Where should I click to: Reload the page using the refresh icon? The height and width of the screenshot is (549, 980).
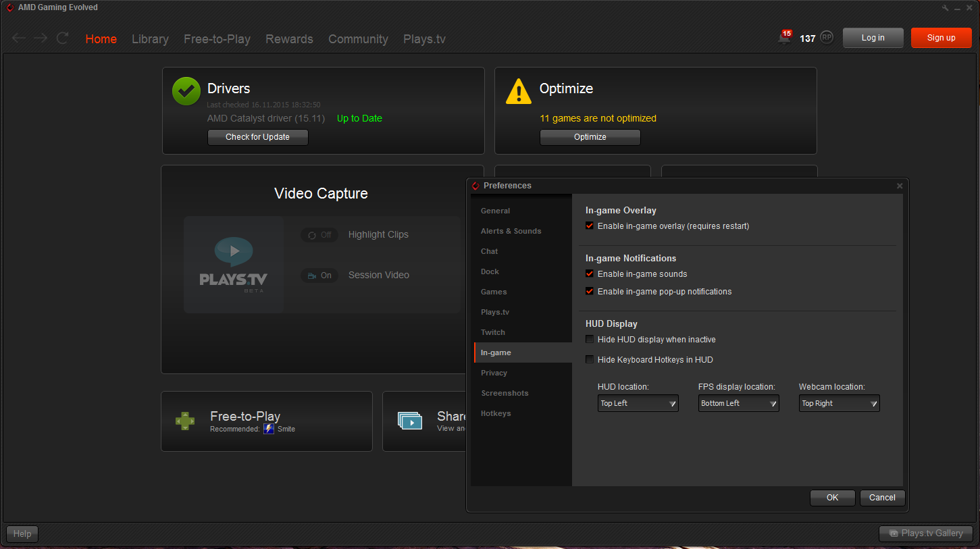click(x=62, y=38)
